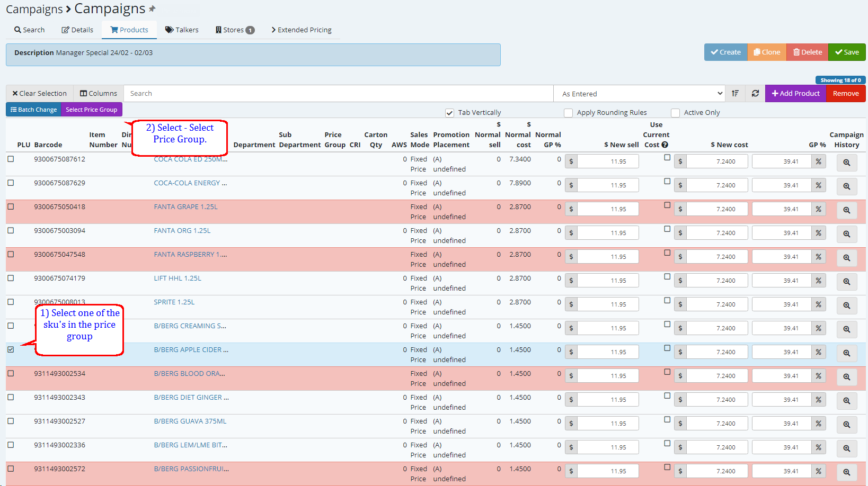868x486 pixels.
Task: Open campaign history for COCA COLA ED 250M row
Action: tap(846, 163)
